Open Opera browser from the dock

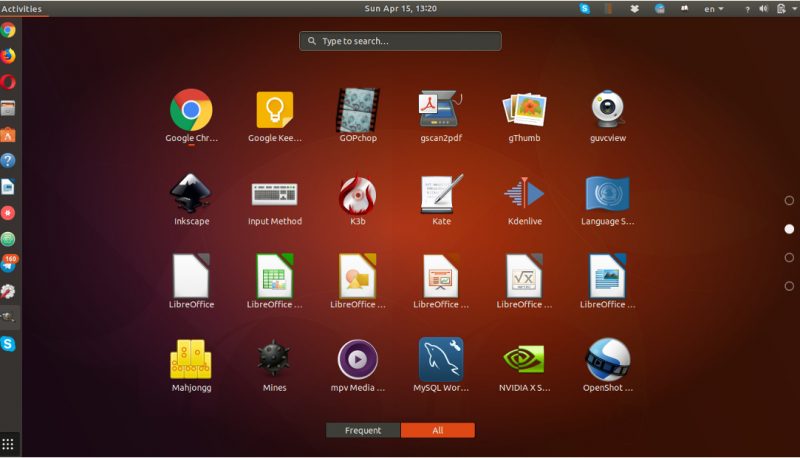pyautogui.click(x=8, y=82)
